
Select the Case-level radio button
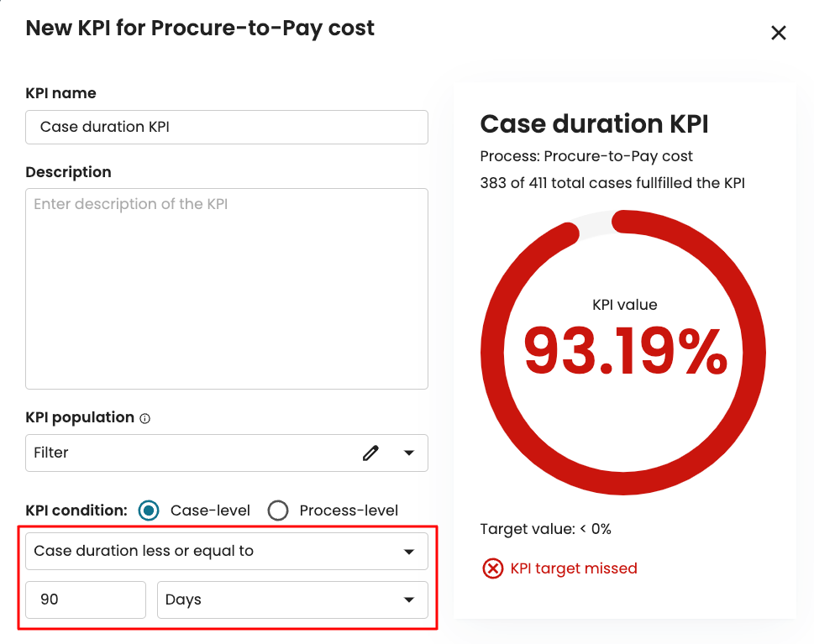coord(149,510)
